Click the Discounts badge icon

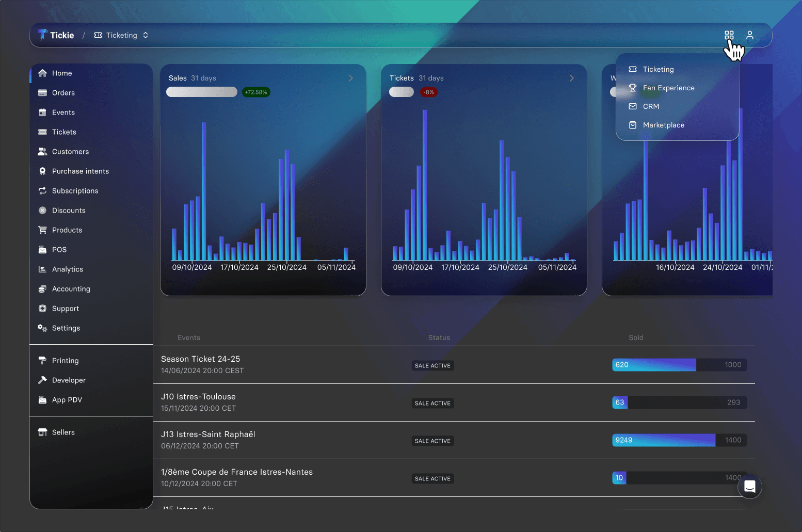click(x=42, y=211)
